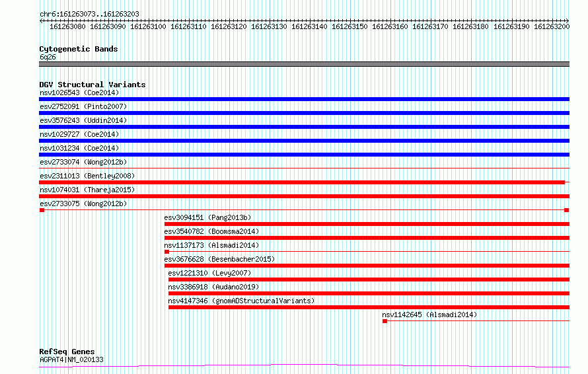Click nsv1074031 (Thareja2015) variant label
Image resolution: width=588 pixels, height=374 pixels.
tap(87, 190)
